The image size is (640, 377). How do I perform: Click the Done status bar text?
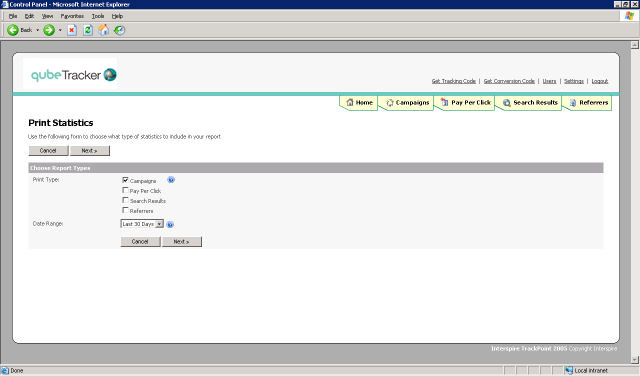[17, 370]
